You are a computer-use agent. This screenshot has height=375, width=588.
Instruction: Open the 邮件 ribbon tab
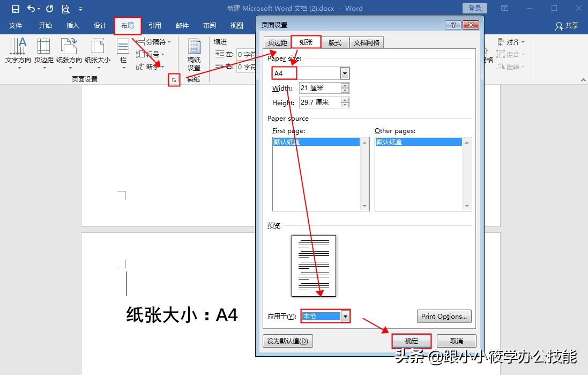tap(182, 25)
